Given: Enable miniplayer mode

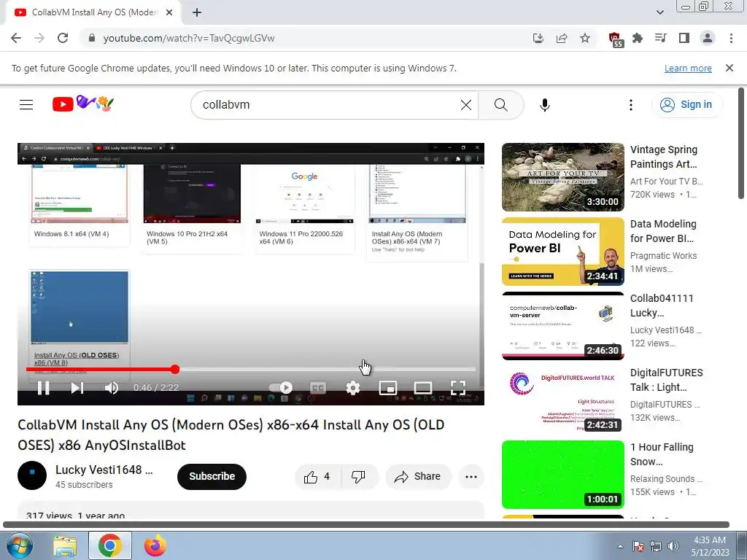Looking at the screenshot, I should 388,388.
